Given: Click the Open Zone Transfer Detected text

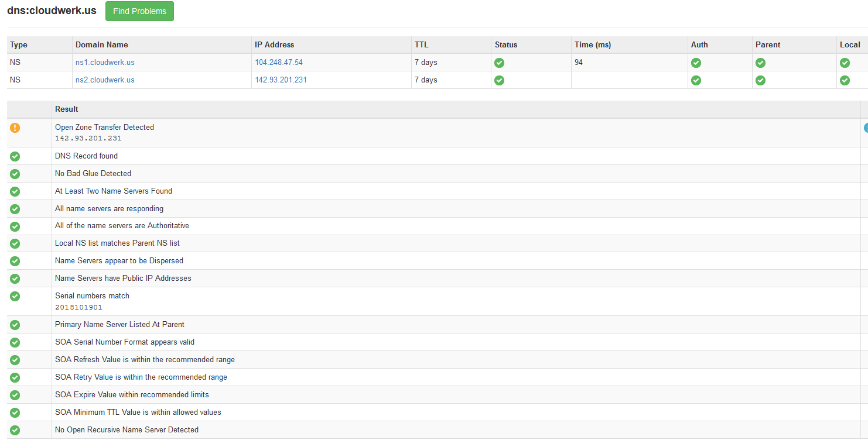Looking at the screenshot, I should pos(104,127).
